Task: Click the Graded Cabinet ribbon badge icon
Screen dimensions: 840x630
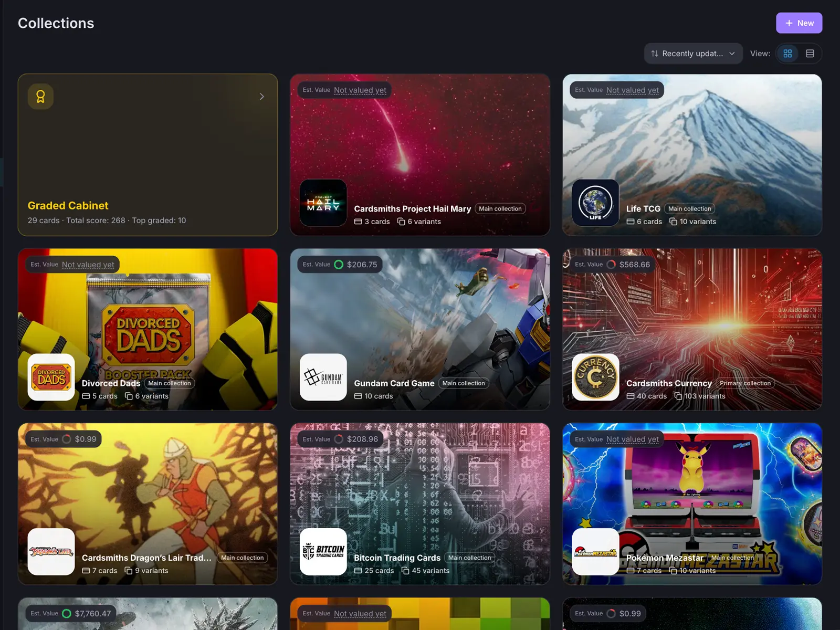Action: coord(40,97)
